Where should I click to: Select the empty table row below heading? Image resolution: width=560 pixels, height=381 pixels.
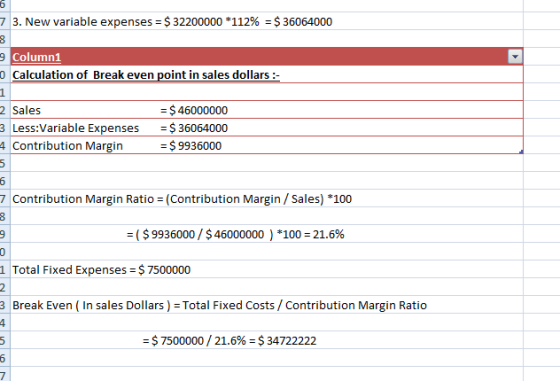267,92
